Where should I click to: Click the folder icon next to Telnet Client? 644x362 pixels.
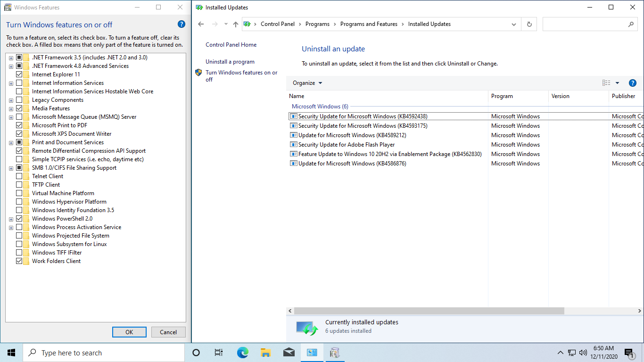[26, 176]
